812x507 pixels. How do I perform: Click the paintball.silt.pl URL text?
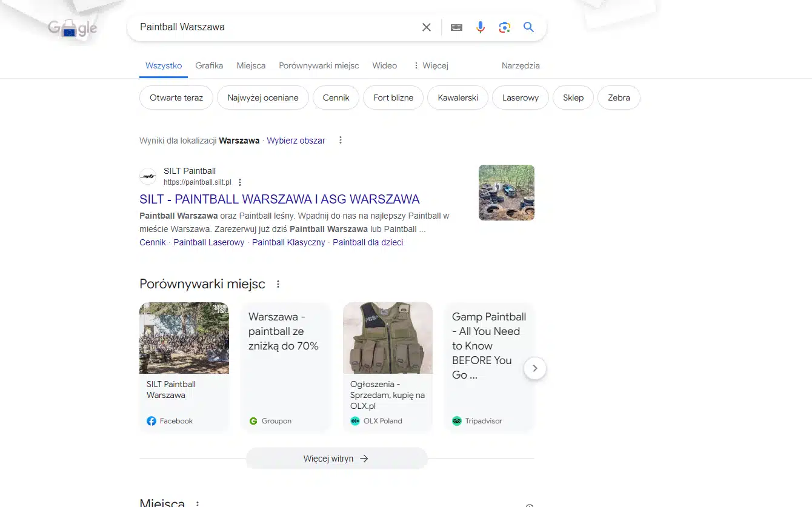coord(198,182)
